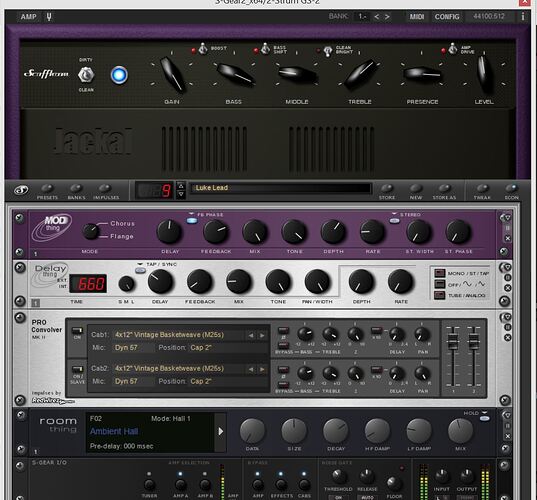Click the AMP view button
The height and width of the screenshot is (500, 537).
tap(28, 16)
